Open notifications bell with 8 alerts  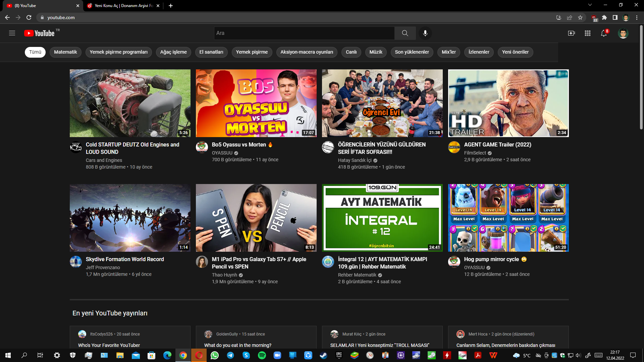pos(604,33)
